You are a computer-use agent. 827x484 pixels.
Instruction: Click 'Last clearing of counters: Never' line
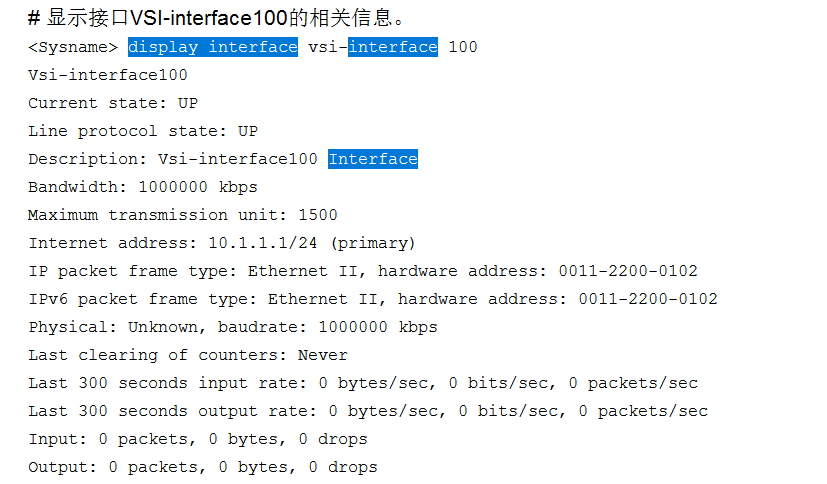[x=187, y=355]
